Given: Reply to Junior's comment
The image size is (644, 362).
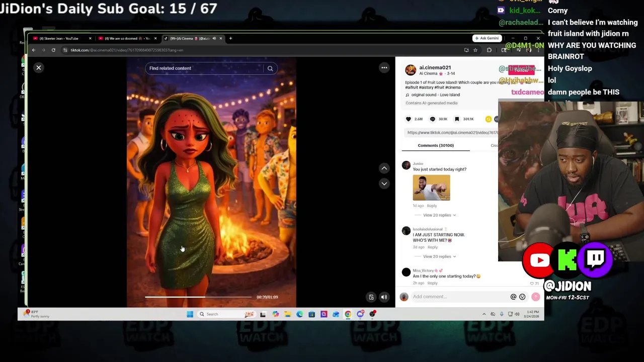Looking at the screenshot, I should (432, 206).
